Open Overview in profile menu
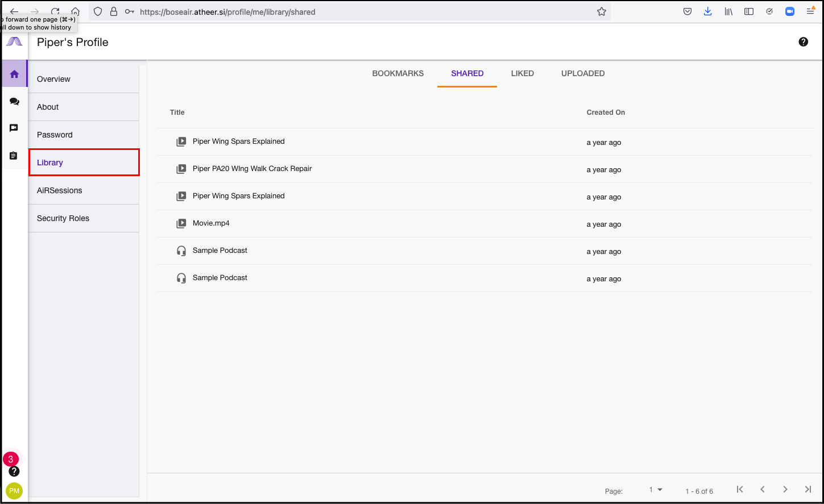The width and height of the screenshot is (824, 504). [x=84, y=79]
